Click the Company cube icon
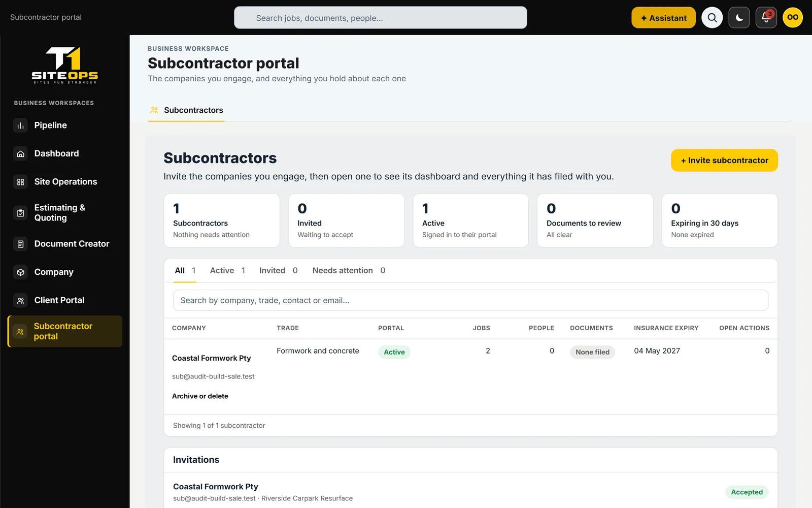The width and height of the screenshot is (812, 508). (20, 272)
